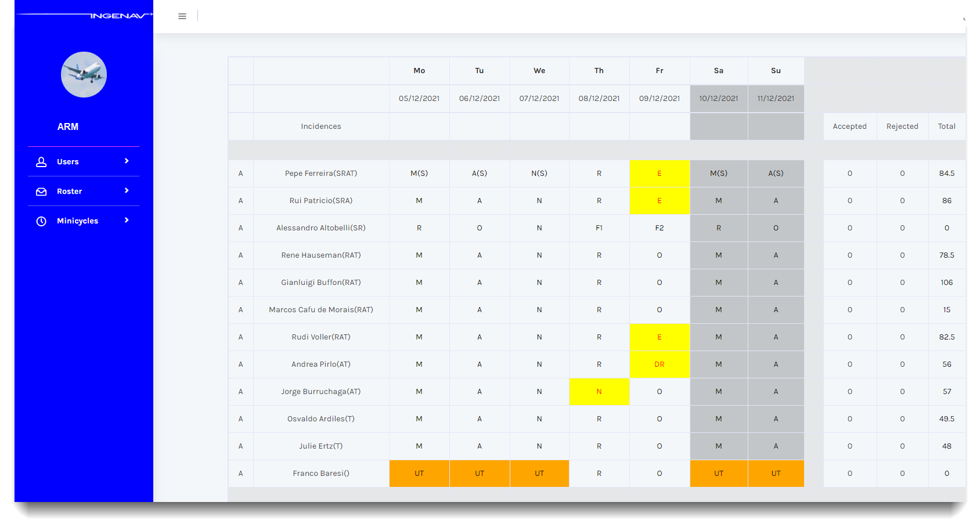This screenshot has width=980, height=531.
Task: Expand the Users section chevron
Action: coord(127,161)
